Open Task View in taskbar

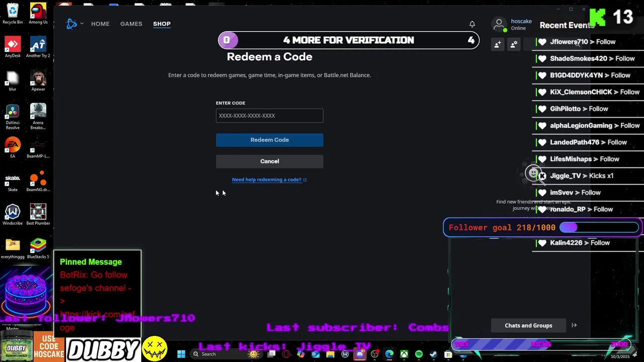point(271,354)
